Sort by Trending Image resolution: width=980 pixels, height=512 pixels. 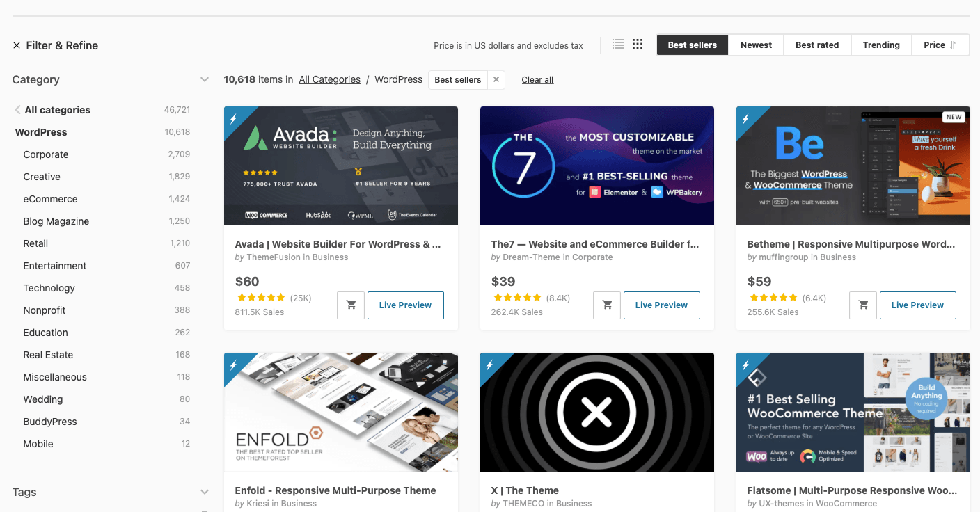click(x=881, y=45)
